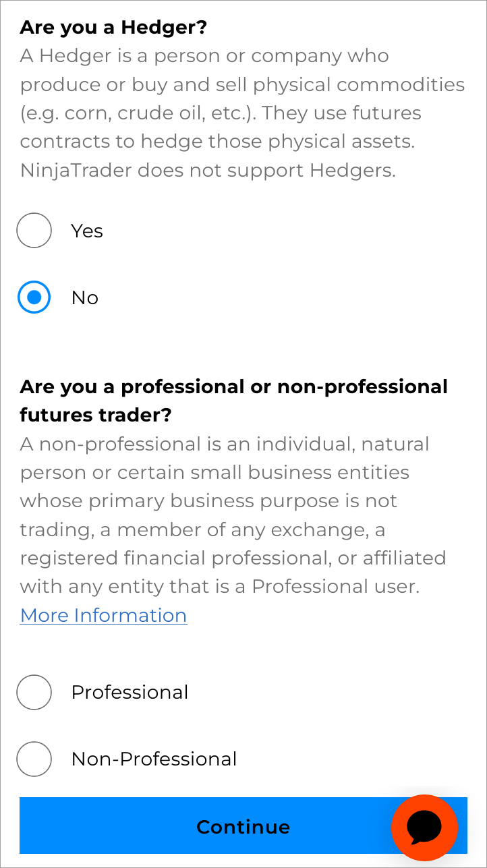Click the filled blue dot in No option
The height and width of the screenshot is (868, 487).
pyautogui.click(x=34, y=297)
